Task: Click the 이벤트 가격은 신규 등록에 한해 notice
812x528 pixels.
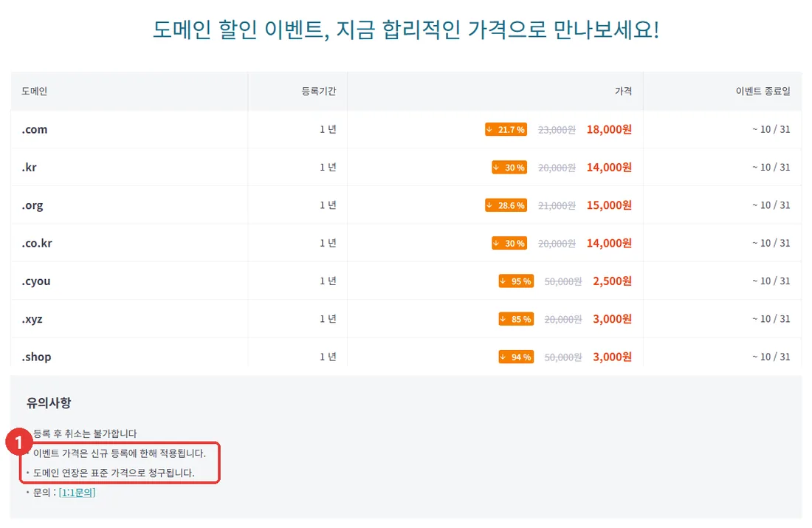Action: (120, 453)
